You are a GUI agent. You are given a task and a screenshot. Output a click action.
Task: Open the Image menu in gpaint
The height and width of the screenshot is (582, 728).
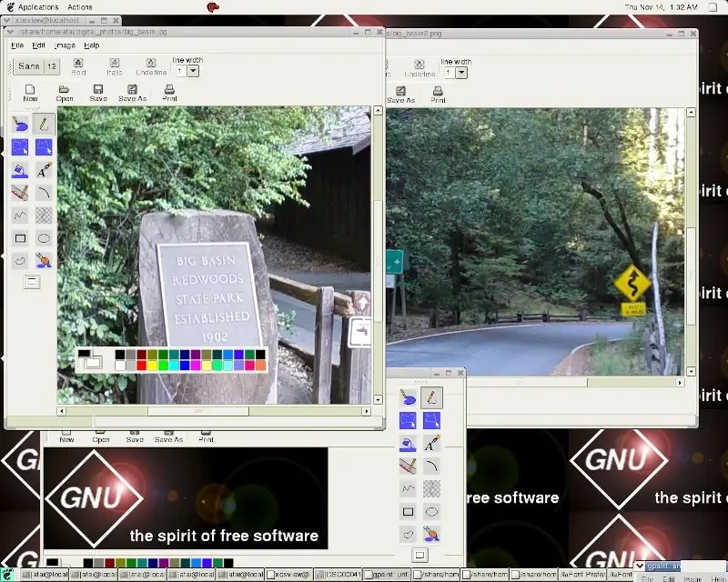click(64, 45)
